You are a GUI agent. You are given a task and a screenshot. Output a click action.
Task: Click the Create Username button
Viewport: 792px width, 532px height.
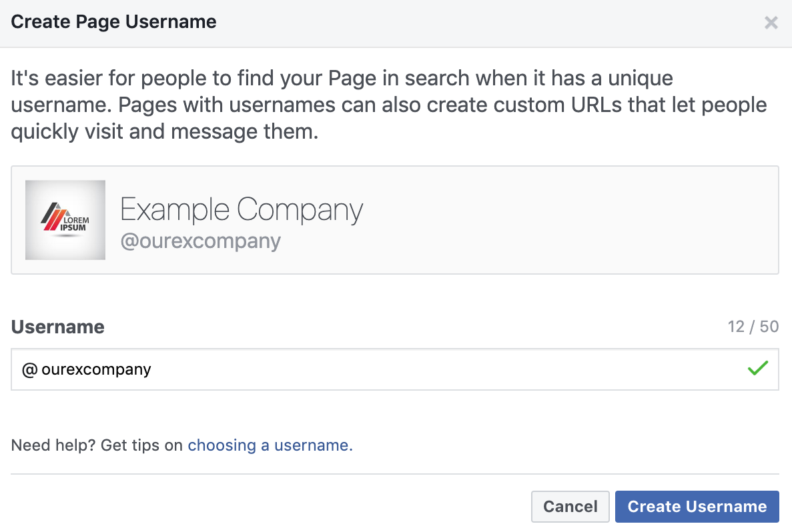(697, 506)
